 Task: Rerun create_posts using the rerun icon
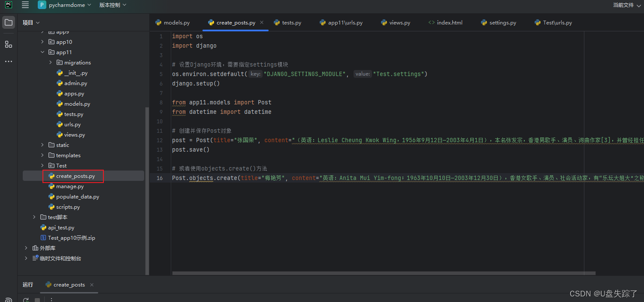pyautogui.click(x=26, y=300)
